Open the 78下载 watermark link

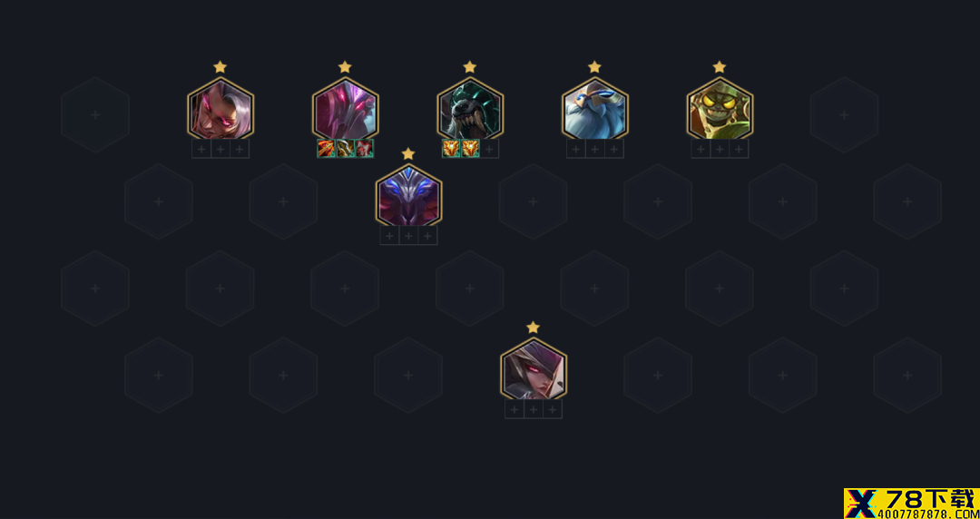point(912,504)
